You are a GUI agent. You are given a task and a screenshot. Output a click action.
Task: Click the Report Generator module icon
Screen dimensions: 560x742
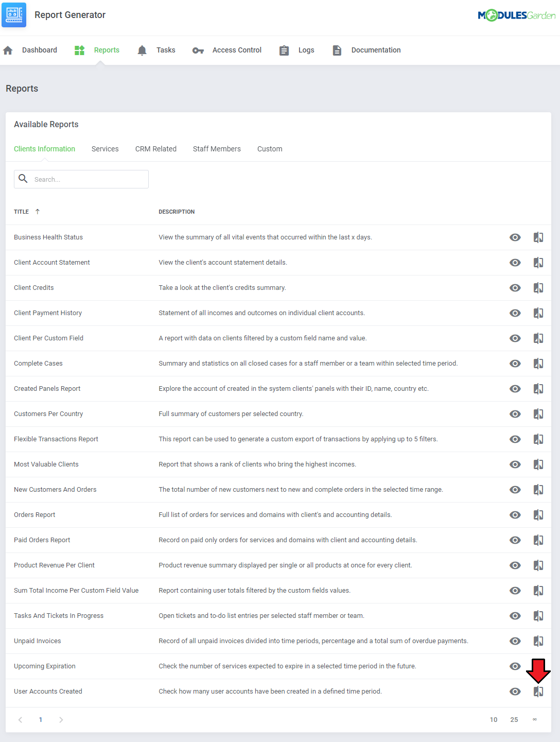click(x=14, y=15)
